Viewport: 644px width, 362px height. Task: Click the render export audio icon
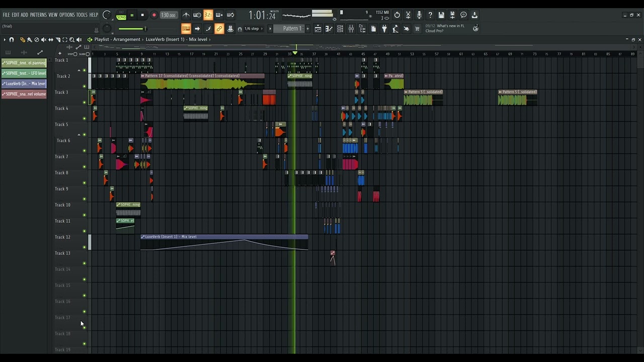coord(452,15)
